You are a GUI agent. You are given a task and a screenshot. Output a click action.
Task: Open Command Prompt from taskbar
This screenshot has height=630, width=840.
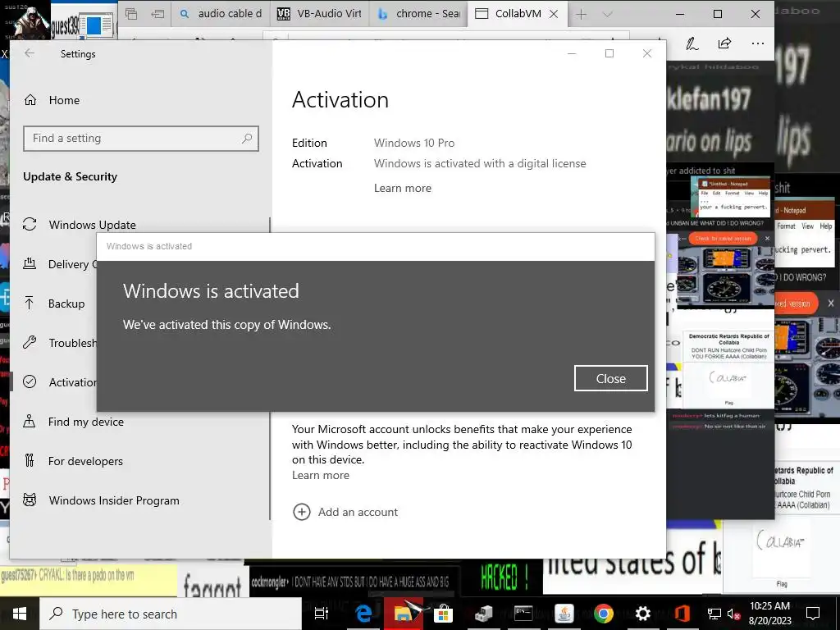click(x=523, y=614)
